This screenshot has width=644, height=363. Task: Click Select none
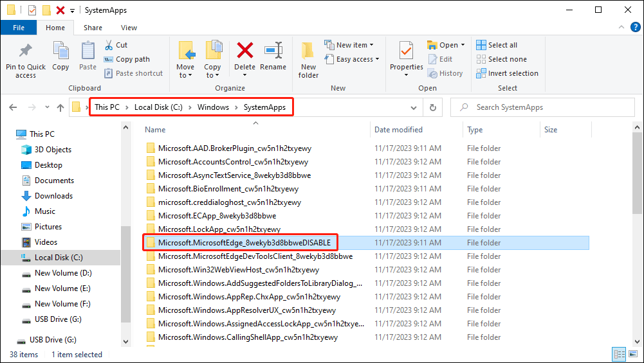click(x=501, y=59)
